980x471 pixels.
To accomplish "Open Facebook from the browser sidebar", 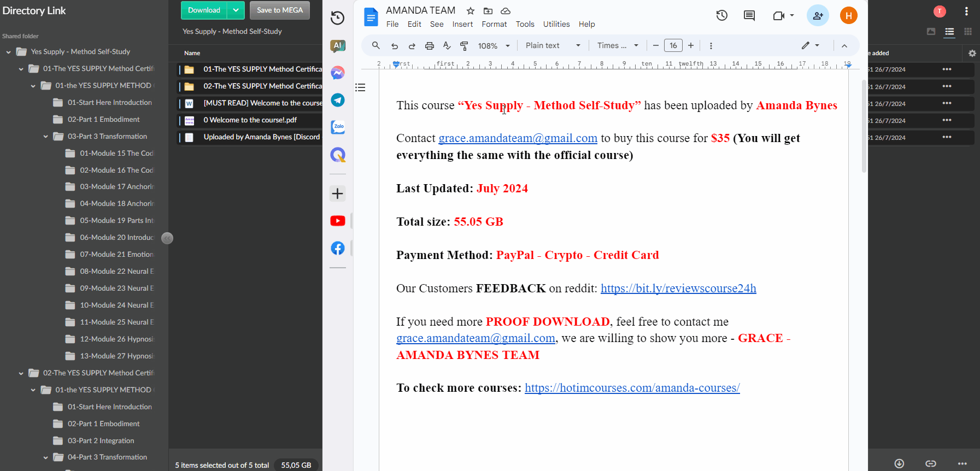I will [x=338, y=248].
